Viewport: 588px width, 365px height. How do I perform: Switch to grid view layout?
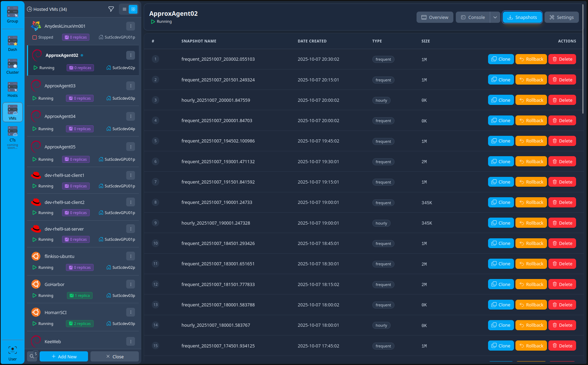[133, 9]
